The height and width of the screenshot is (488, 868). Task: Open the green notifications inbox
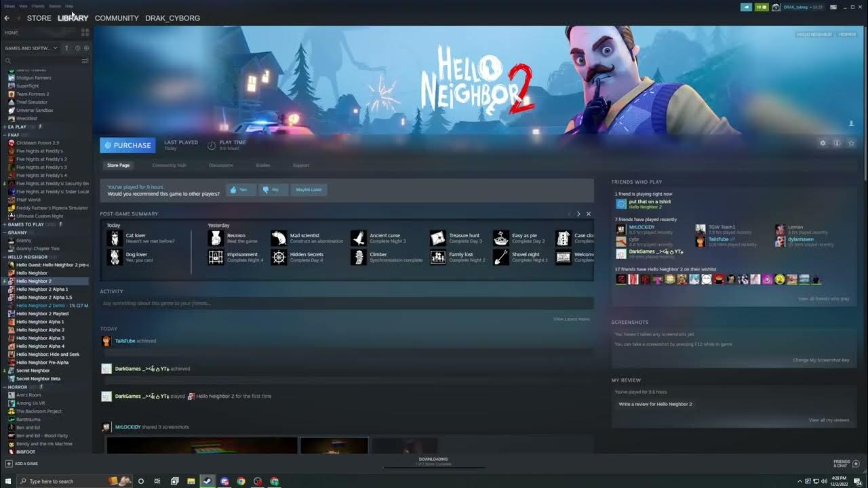pos(762,7)
